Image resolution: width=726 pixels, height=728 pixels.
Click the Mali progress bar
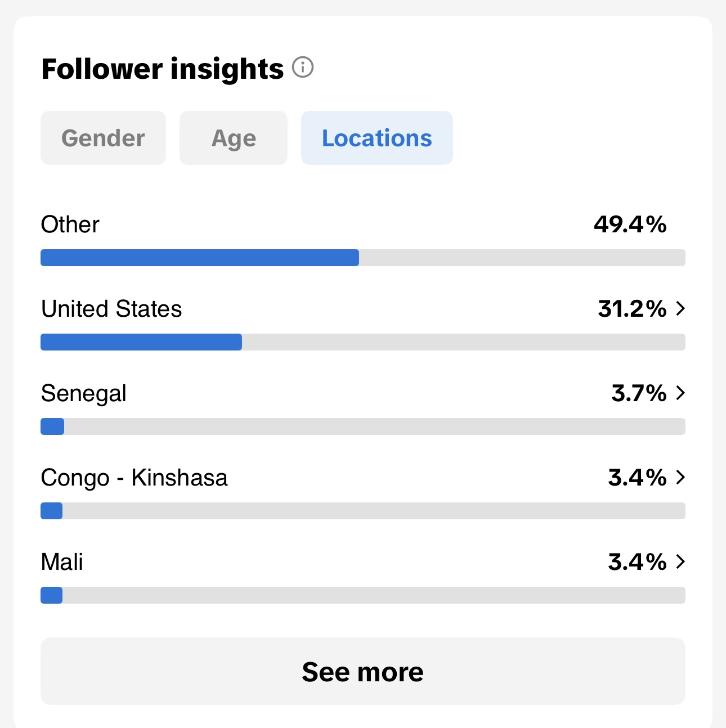point(363,595)
